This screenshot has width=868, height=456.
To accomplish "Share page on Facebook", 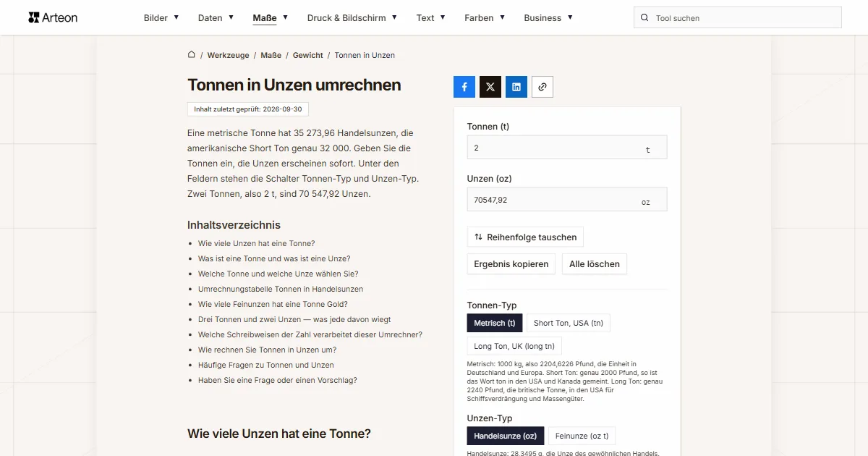I will 464,87.
